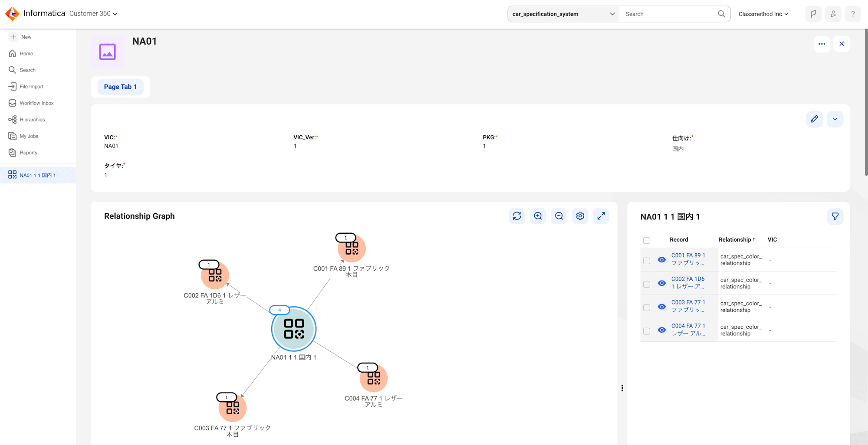Toggle eye icon for C001 FA 89 1
Screen dimensions: 868x445
(662, 260)
